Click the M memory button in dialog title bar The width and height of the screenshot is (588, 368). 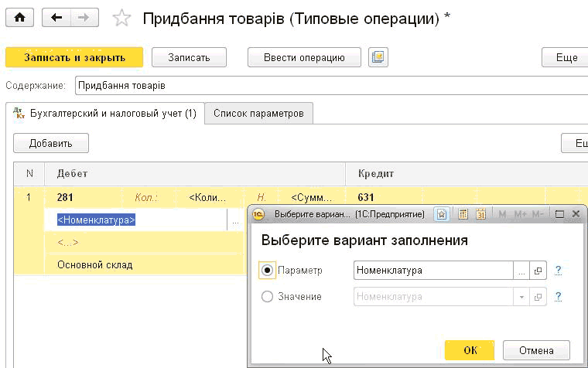coord(502,214)
